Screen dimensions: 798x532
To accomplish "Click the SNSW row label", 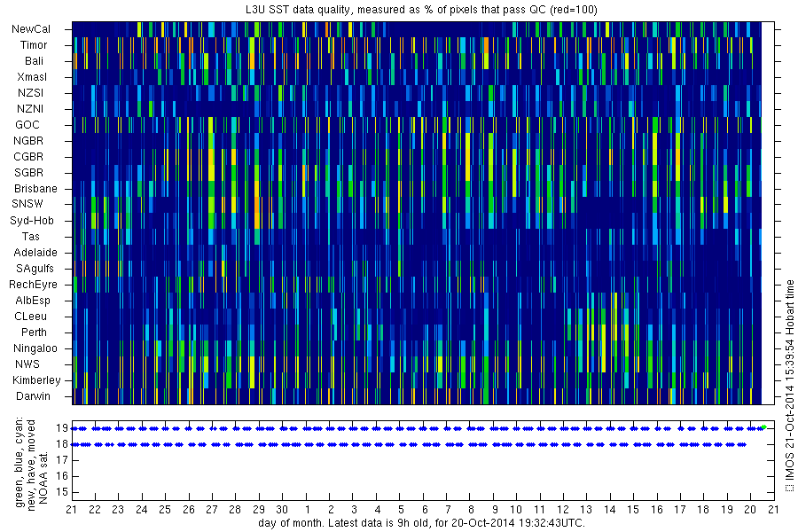I will (27, 204).
